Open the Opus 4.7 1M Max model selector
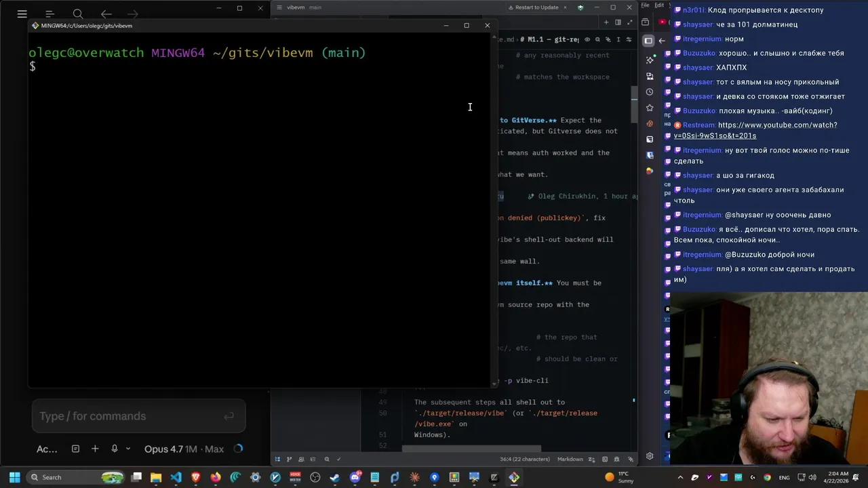868x488 pixels. tap(184, 449)
